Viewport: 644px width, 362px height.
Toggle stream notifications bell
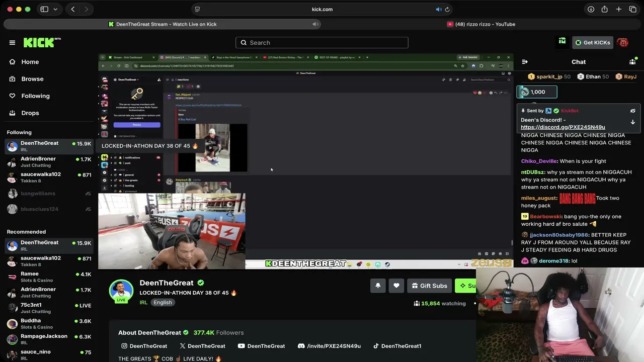(x=378, y=286)
